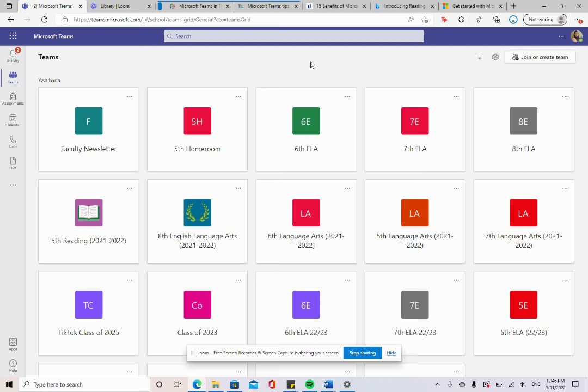
Task: Open more options for 5th Reading (2021-2022)
Action: 130,188
